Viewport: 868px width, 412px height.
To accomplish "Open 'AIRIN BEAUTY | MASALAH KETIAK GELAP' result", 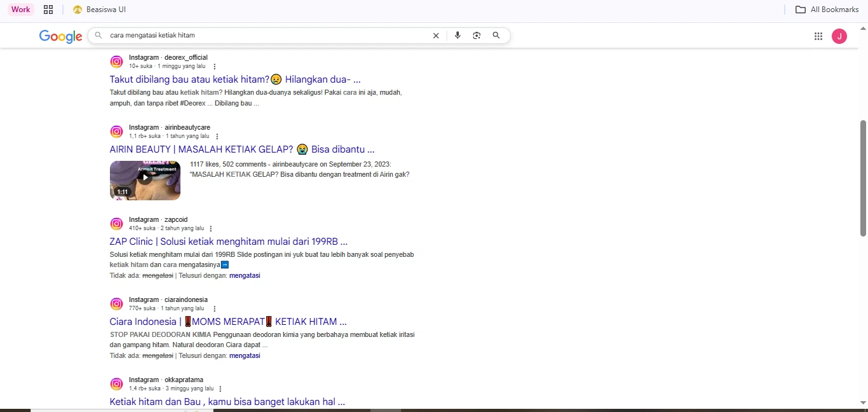I will click(x=242, y=149).
